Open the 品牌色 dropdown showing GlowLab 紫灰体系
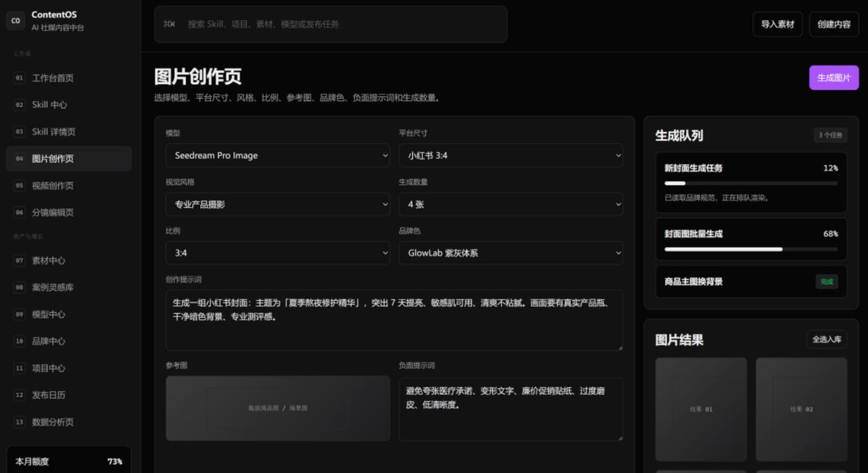The width and height of the screenshot is (868, 473). (511, 253)
